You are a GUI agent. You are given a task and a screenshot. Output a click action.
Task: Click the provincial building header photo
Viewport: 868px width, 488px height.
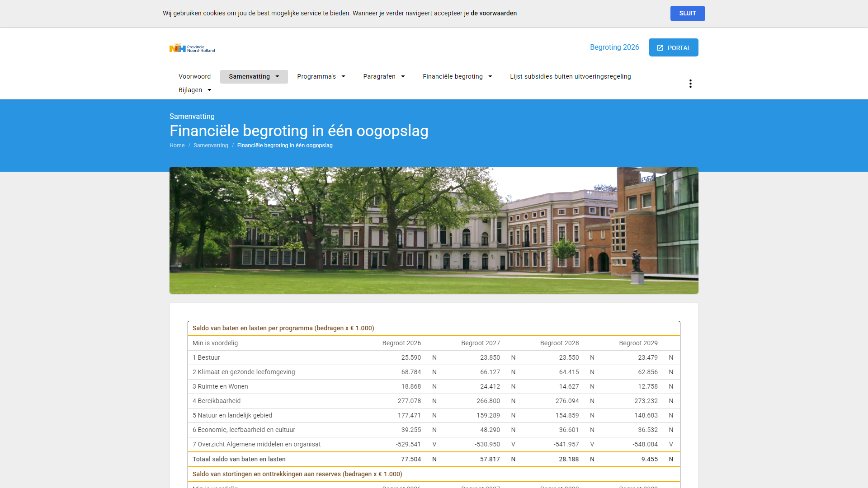pos(434,230)
